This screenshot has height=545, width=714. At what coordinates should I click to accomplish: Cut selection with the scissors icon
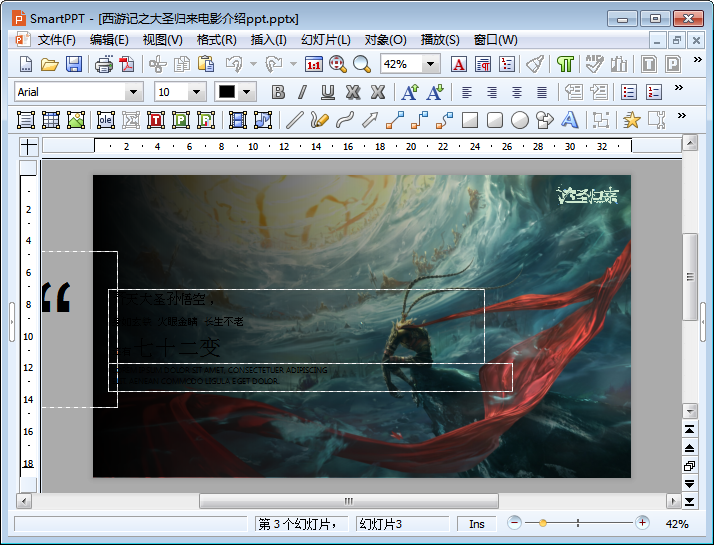click(158, 64)
